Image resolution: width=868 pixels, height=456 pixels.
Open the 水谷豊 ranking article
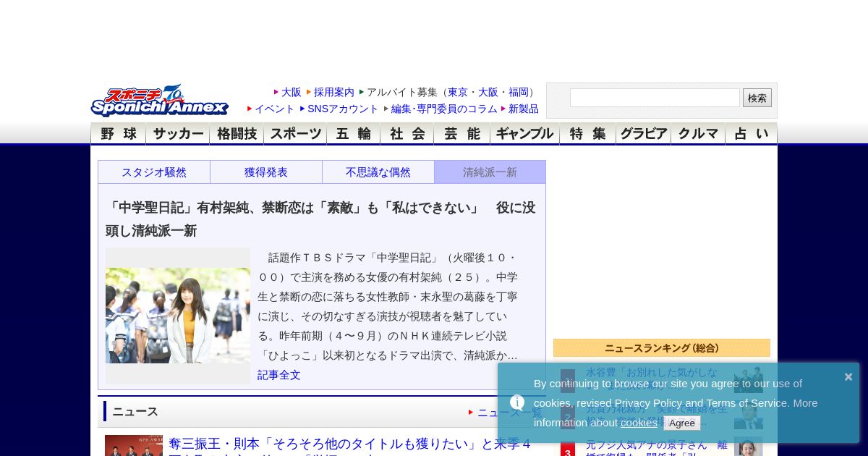pyautogui.click(x=652, y=379)
